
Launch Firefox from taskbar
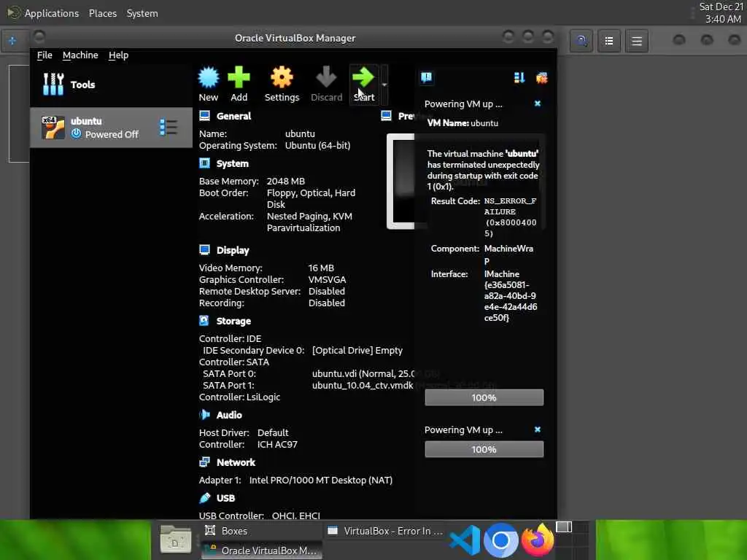click(538, 540)
